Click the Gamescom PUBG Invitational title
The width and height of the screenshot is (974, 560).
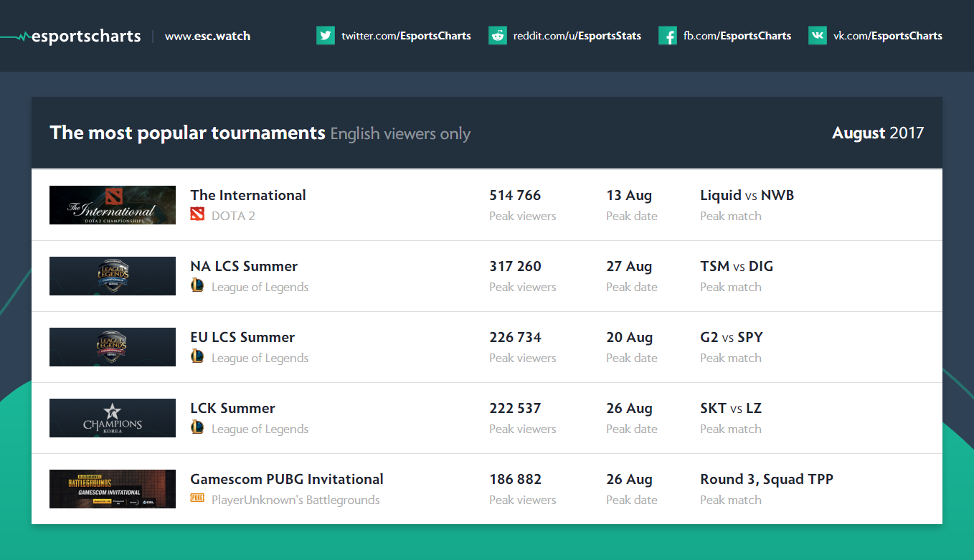coord(287,479)
